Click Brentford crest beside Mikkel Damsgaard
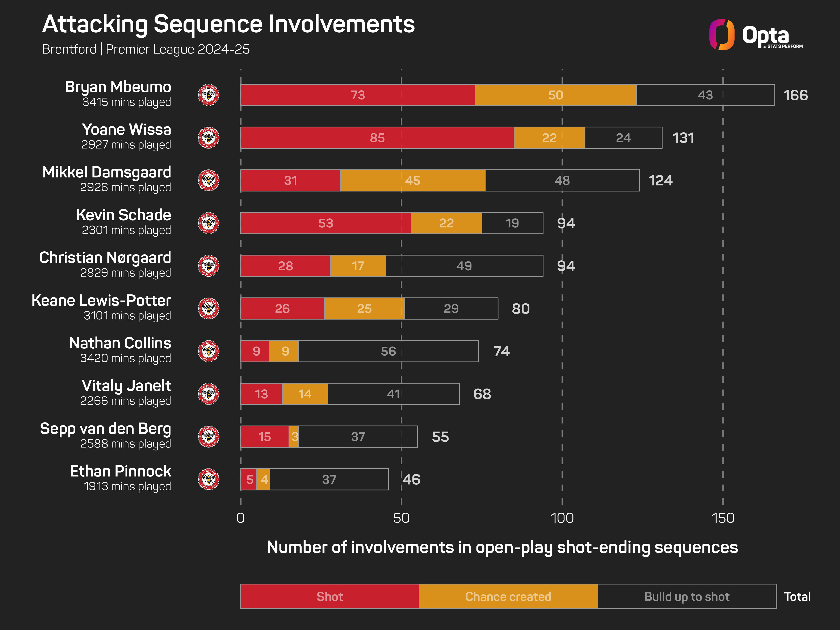Screen dimensions: 840x630 pyautogui.click(x=209, y=180)
